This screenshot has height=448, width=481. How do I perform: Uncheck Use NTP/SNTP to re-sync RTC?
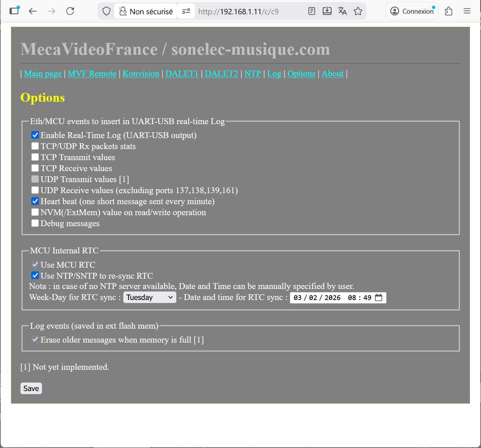click(x=35, y=275)
